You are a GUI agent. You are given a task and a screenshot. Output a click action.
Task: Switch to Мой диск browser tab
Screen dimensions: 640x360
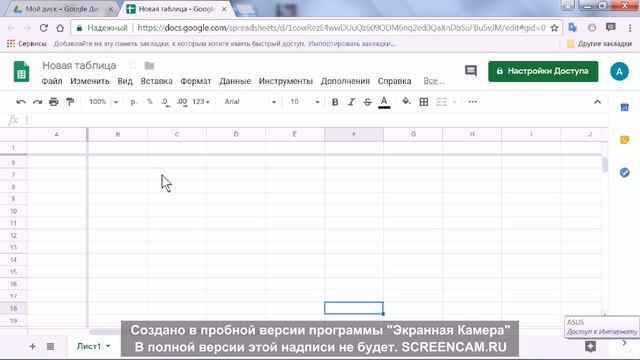pos(61,9)
